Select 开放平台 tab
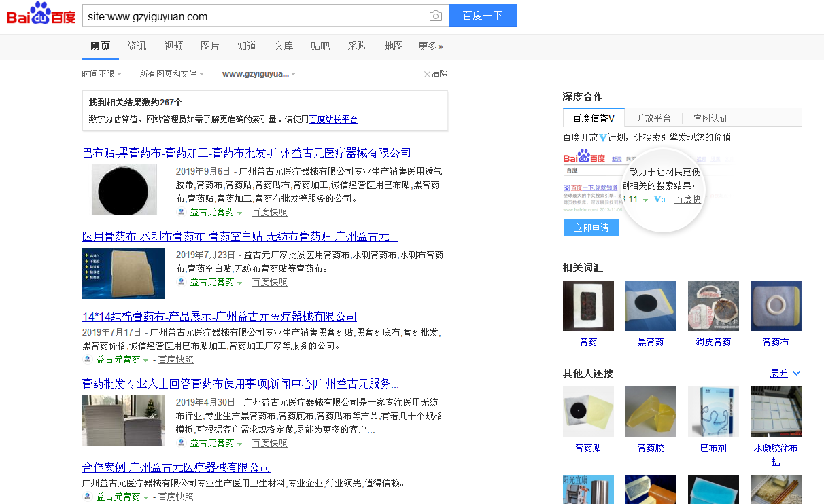This screenshot has width=824, height=504. coord(653,118)
